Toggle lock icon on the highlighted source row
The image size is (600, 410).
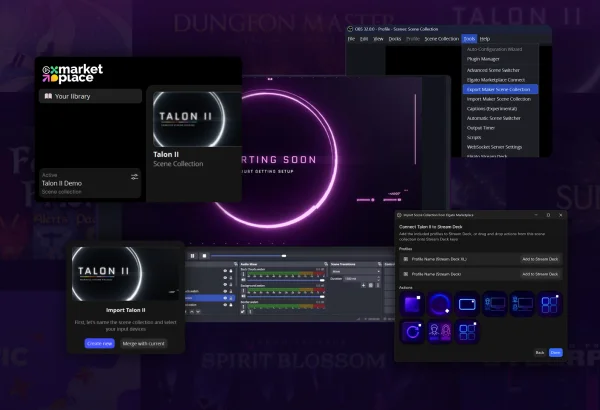pyautogui.click(x=231, y=298)
